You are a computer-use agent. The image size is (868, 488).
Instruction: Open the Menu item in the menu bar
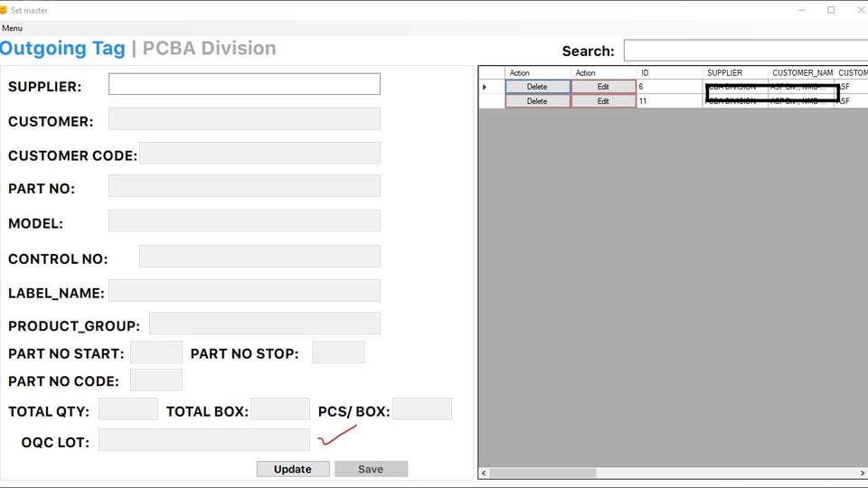(13, 28)
